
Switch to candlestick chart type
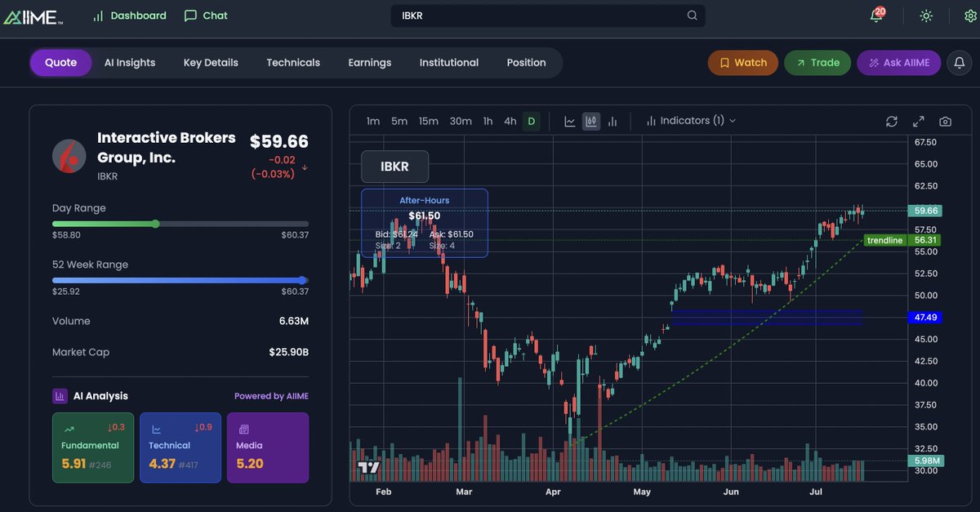(x=591, y=121)
